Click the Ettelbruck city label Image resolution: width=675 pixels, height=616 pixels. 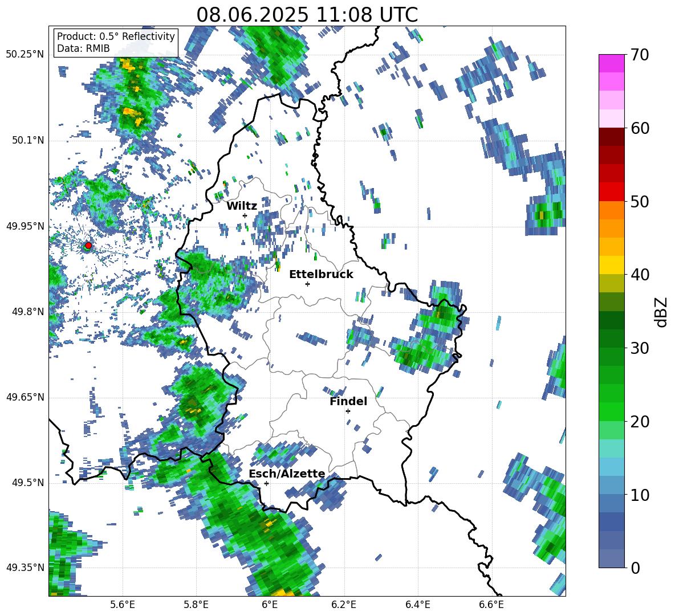(321, 275)
